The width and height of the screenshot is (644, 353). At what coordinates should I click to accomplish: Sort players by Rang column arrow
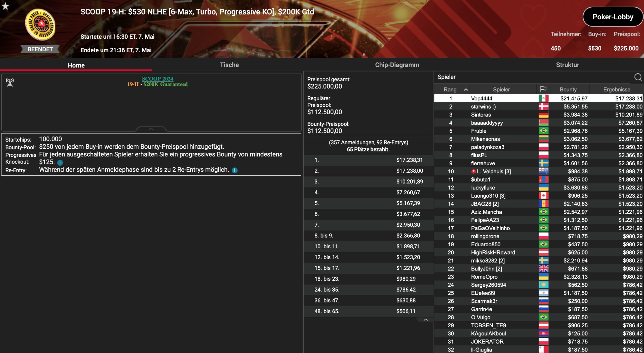(466, 90)
